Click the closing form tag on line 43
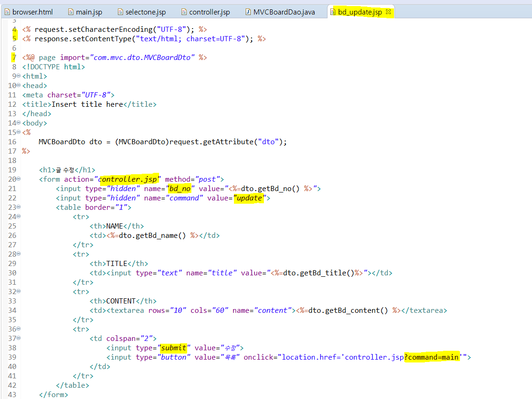 [53, 395]
